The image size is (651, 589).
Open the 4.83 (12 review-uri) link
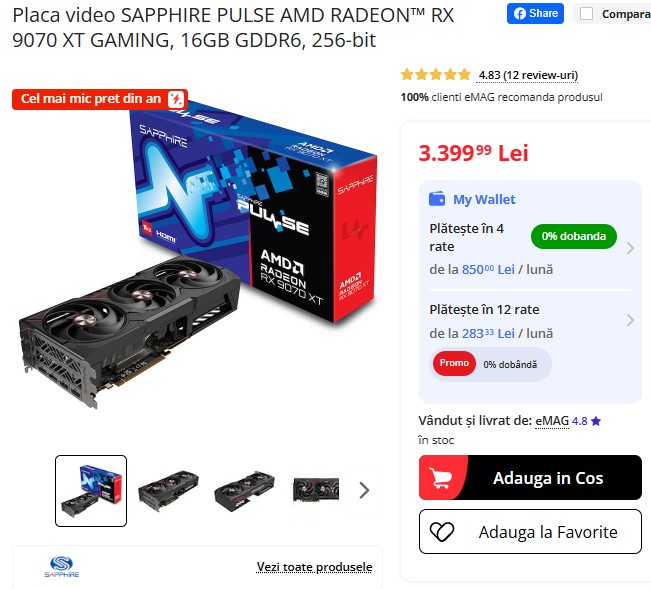(528, 75)
